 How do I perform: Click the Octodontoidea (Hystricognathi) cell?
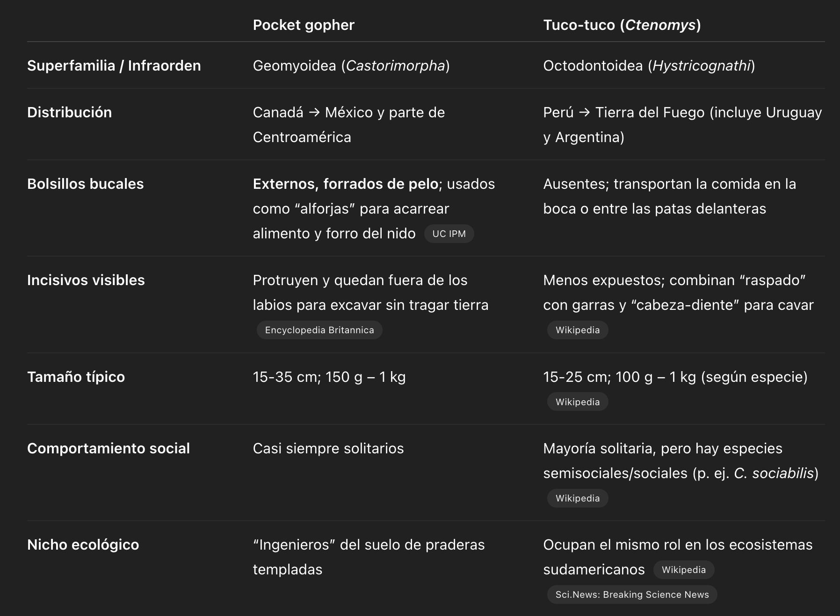click(x=649, y=65)
